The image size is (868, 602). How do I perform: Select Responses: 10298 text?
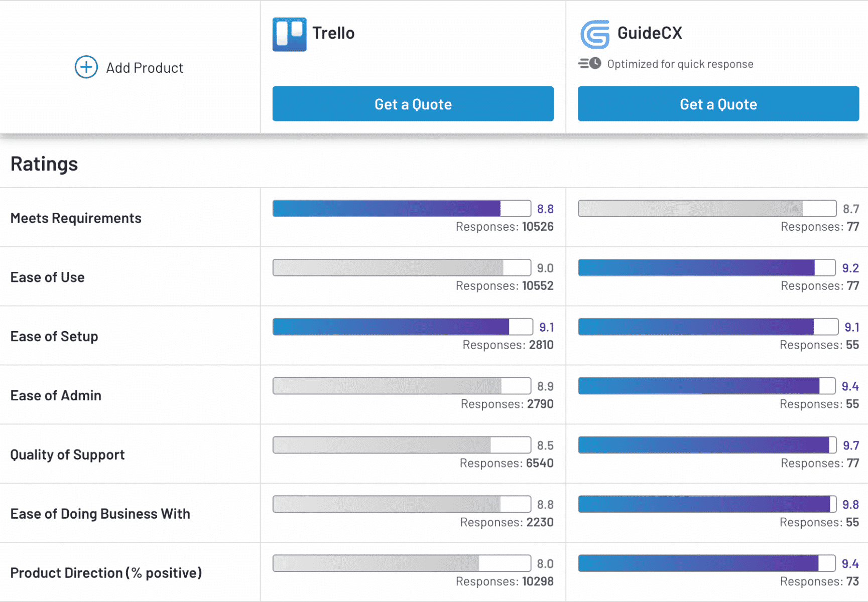tap(505, 582)
